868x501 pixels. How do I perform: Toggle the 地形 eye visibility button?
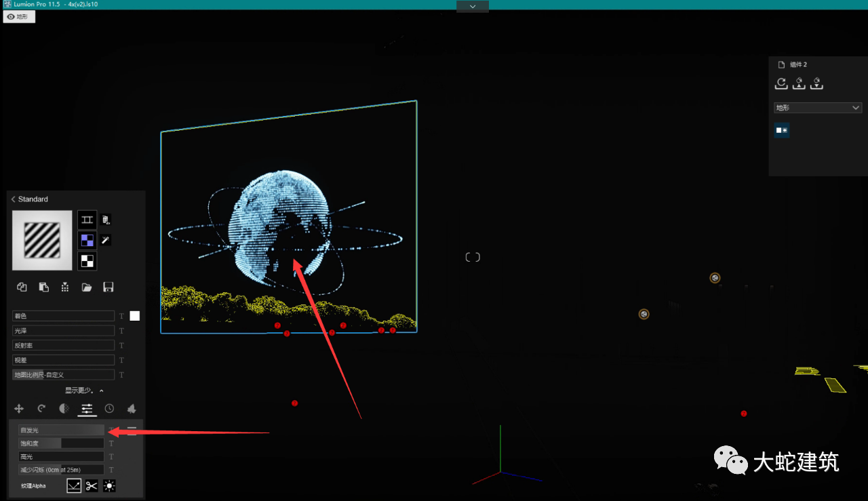coord(19,16)
